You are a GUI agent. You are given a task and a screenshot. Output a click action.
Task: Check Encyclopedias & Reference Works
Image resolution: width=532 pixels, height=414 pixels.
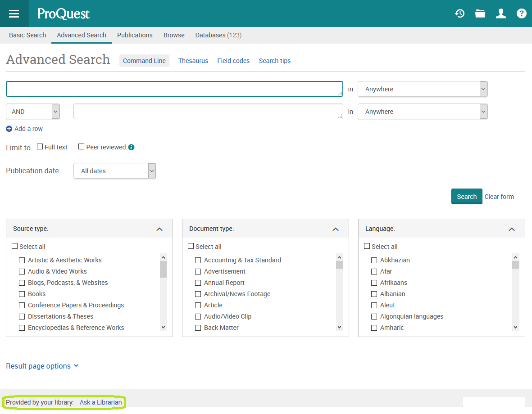(22, 328)
